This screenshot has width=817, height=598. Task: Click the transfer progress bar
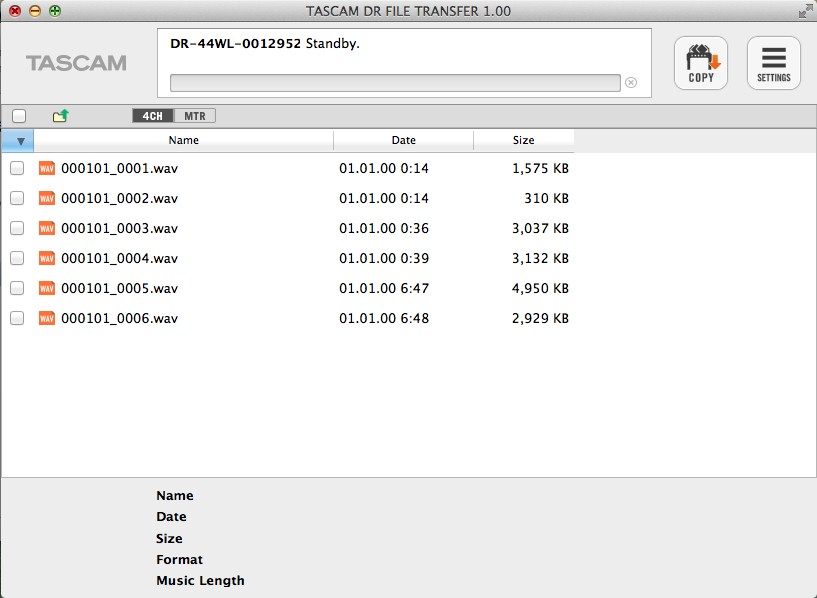coord(394,83)
